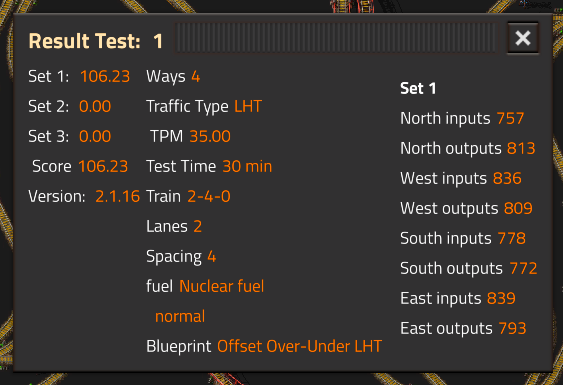Screen dimensions: 563x385
Task: Click the Set 2 value 0.00
Action: pos(95,107)
